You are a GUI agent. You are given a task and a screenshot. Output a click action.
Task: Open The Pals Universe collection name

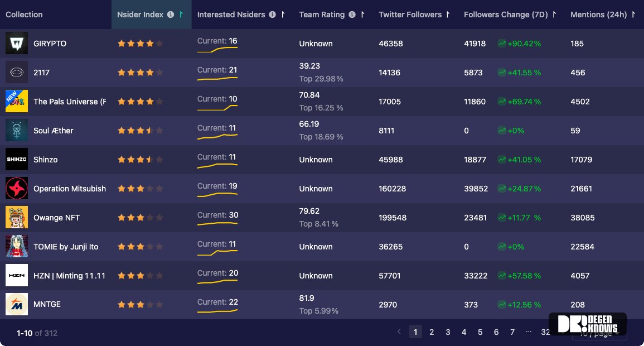[69, 101]
